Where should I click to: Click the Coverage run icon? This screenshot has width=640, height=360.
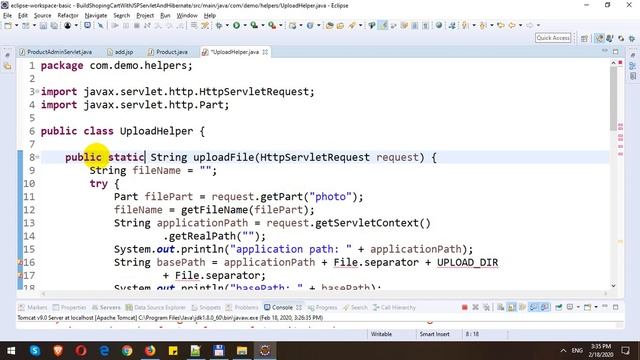254,25
